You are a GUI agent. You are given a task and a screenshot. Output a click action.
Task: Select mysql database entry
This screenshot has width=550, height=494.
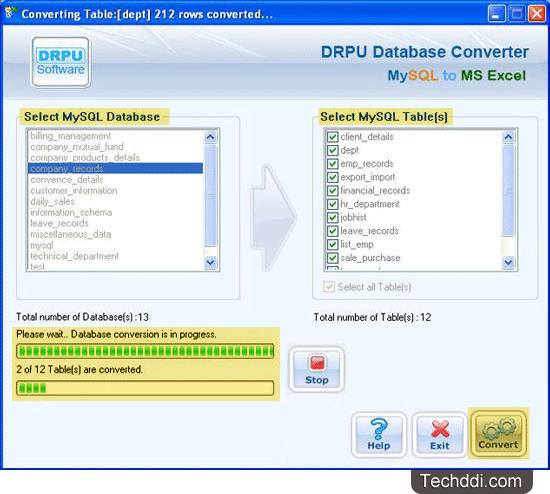[115, 245]
